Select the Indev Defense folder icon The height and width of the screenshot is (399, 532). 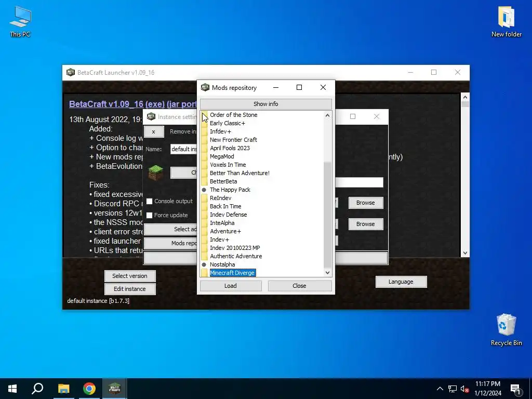pyautogui.click(x=204, y=215)
